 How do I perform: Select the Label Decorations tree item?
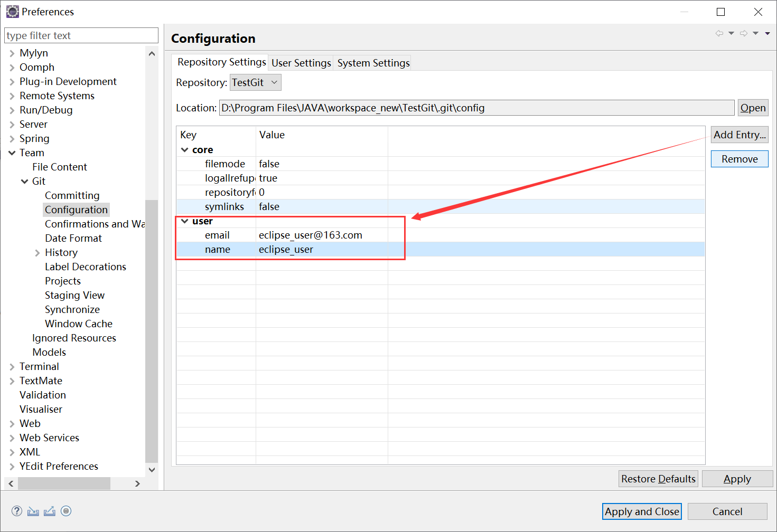tap(86, 267)
